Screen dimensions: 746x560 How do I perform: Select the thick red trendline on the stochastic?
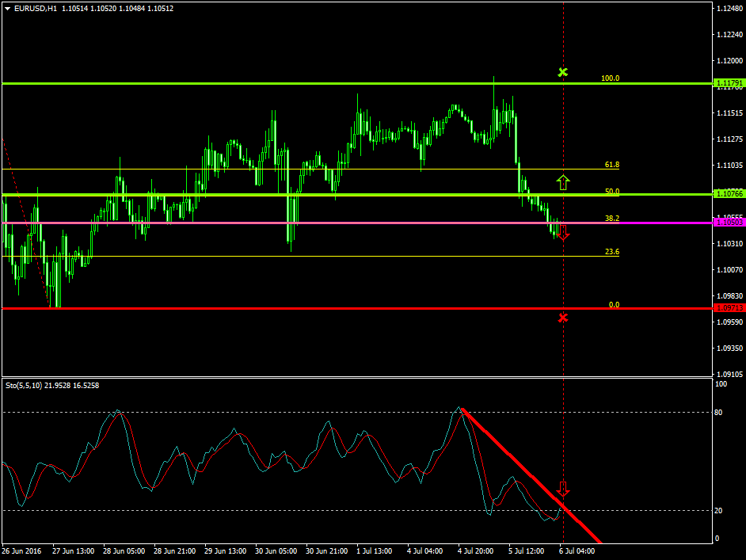pos(531,475)
